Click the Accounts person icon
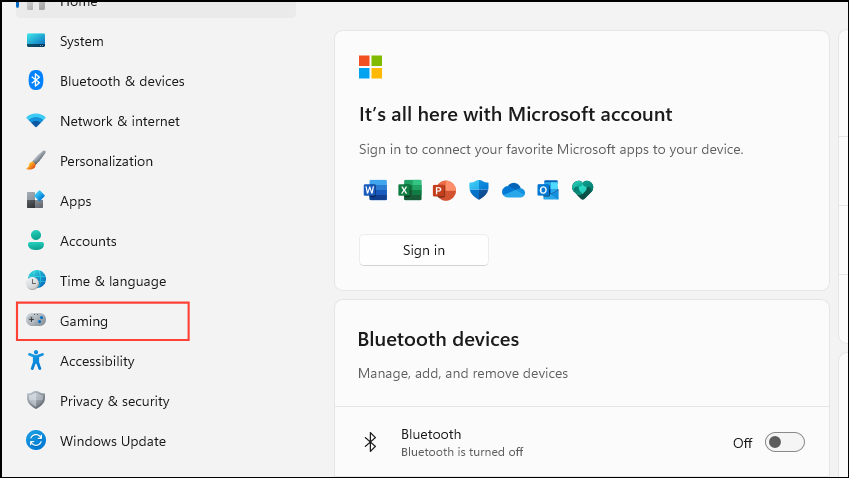Image resolution: width=849 pixels, height=478 pixels. click(x=36, y=240)
